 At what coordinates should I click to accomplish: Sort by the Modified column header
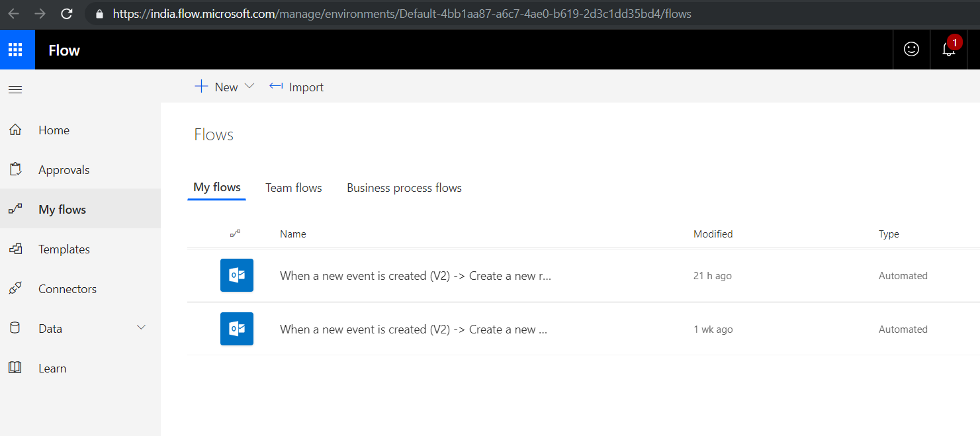pos(713,234)
